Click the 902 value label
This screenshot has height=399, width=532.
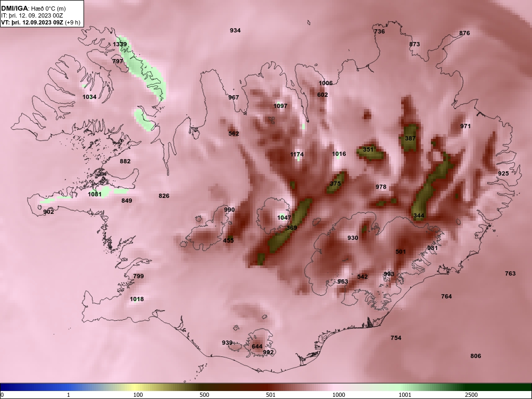(x=48, y=212)
